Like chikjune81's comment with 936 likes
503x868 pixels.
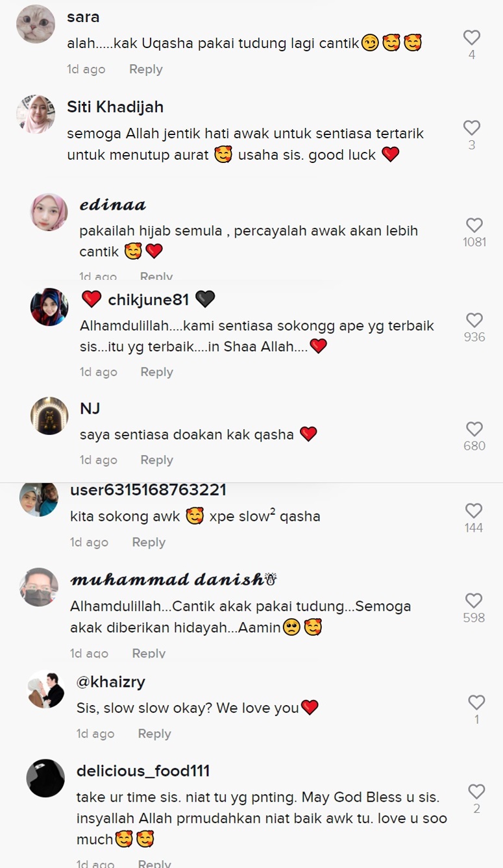coord(474,320)
